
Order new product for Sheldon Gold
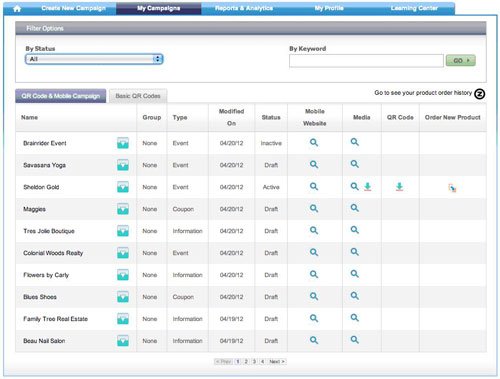[x=452, y=188]
